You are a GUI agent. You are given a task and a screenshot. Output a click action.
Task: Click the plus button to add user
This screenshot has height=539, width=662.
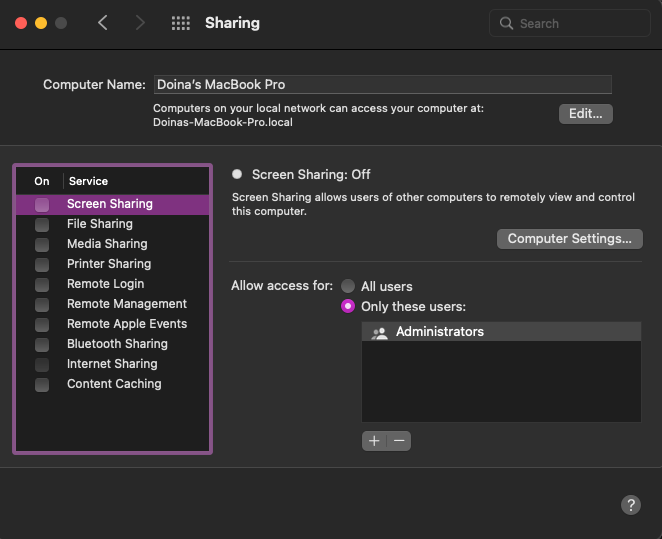[374, 441]
